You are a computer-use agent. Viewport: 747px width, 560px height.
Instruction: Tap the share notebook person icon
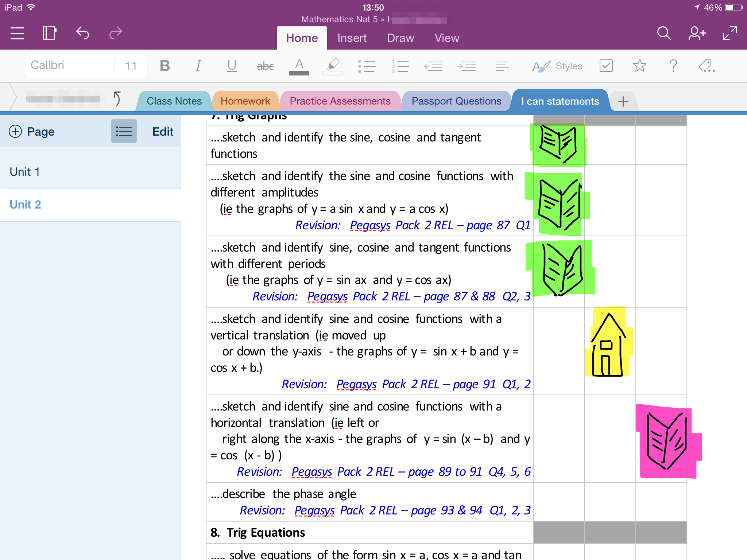pos(697,34)
